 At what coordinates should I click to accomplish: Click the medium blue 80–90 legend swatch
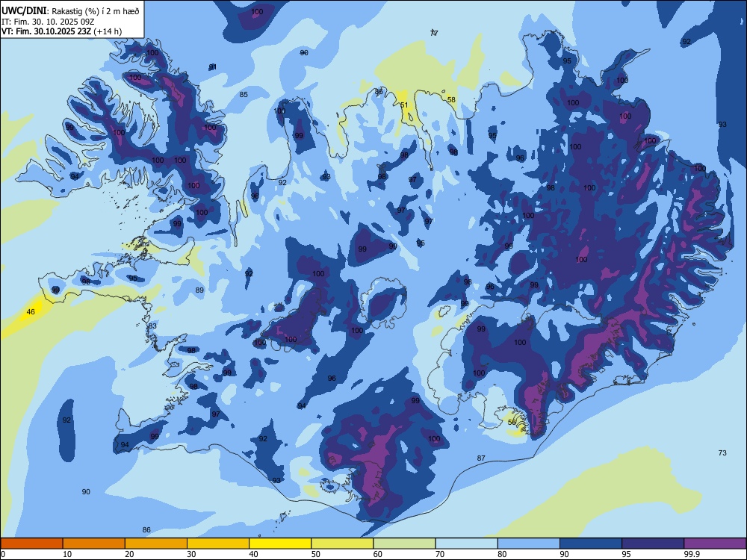click(528, 544)
